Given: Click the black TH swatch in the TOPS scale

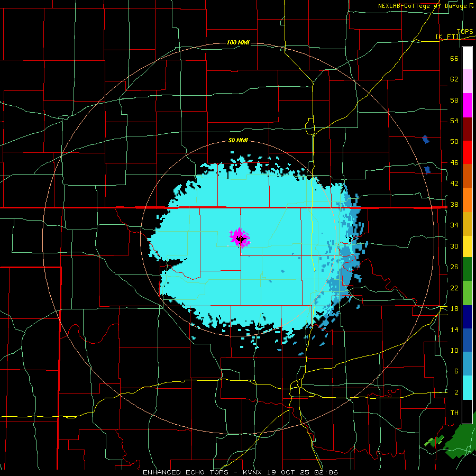Looking at the screenshot, I should (x=467, y=411).
